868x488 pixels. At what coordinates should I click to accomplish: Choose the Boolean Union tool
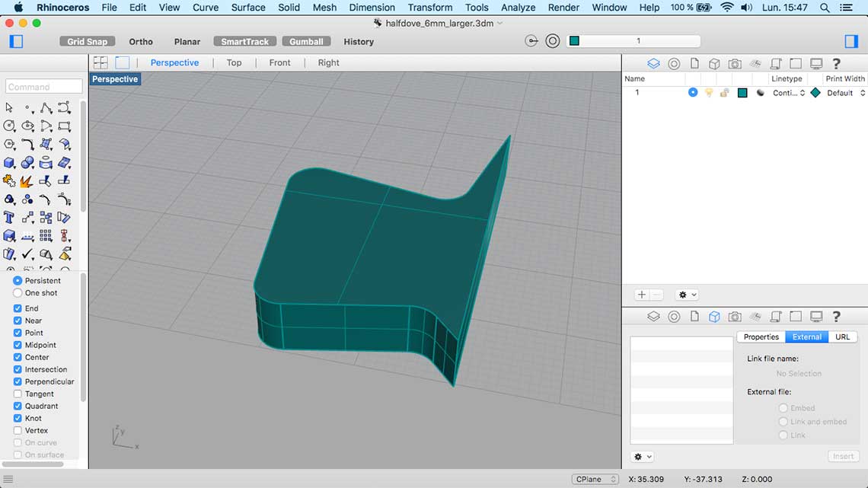27,162
